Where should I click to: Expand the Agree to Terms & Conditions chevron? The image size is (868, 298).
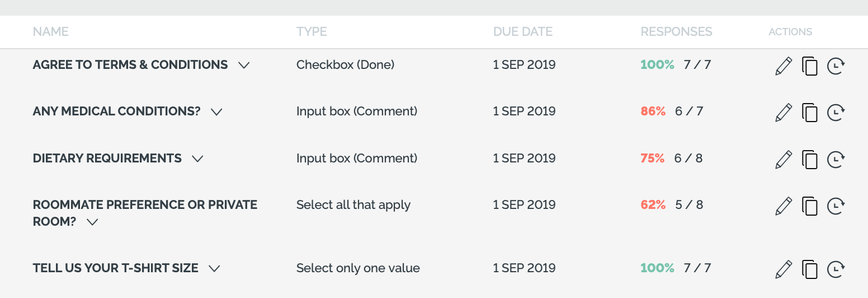click(x=243, y=66)
